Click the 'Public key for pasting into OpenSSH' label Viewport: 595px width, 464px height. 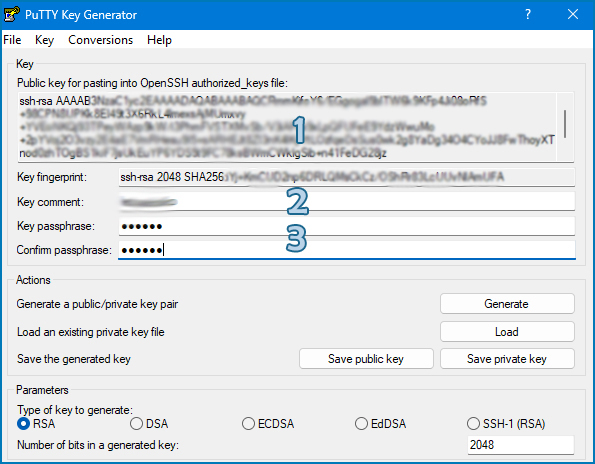(153, 83)
